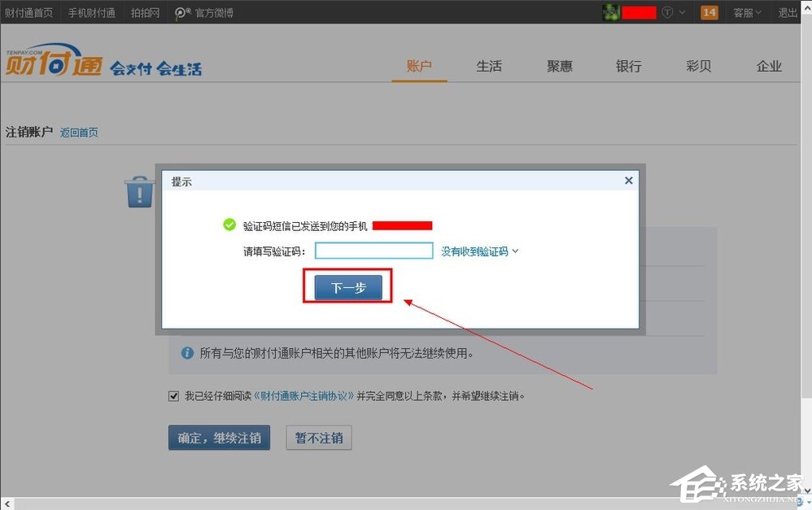Viewport: 812px width, 510px height.
Task: Expand the chevron next to the T icon
Action: [683, 12]
